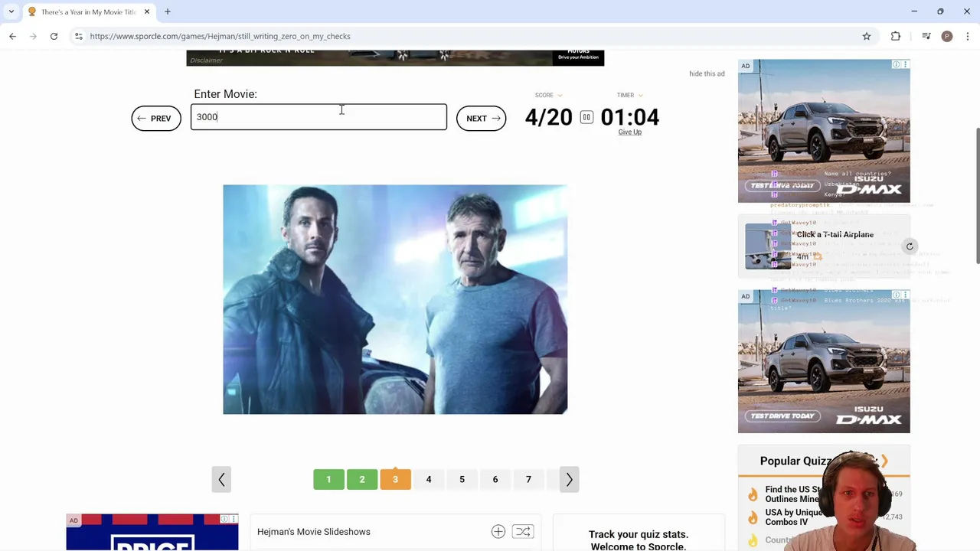
Task: Open the lower Isuzu D-MAX ad
Action: [824, 361]
